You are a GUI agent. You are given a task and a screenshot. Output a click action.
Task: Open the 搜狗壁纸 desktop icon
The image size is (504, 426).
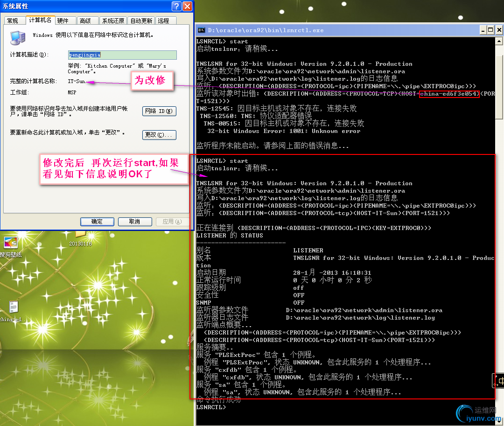(11, 247)
